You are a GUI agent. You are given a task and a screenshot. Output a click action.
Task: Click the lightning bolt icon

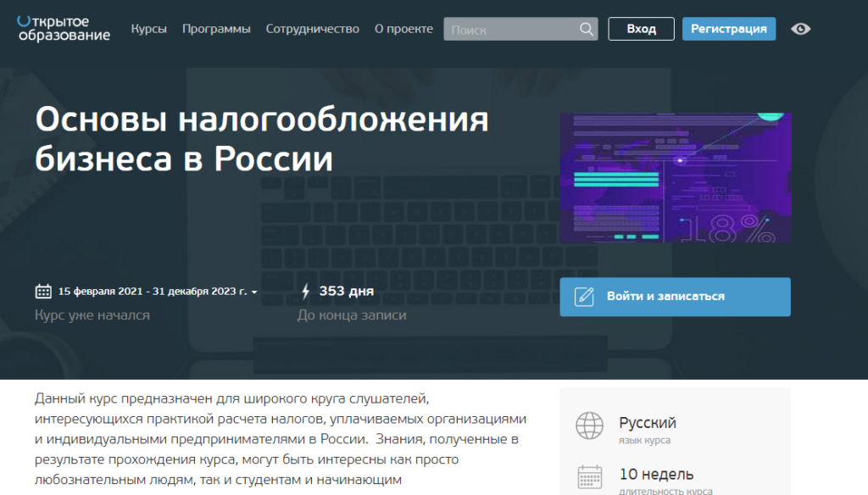pos(306,292)
